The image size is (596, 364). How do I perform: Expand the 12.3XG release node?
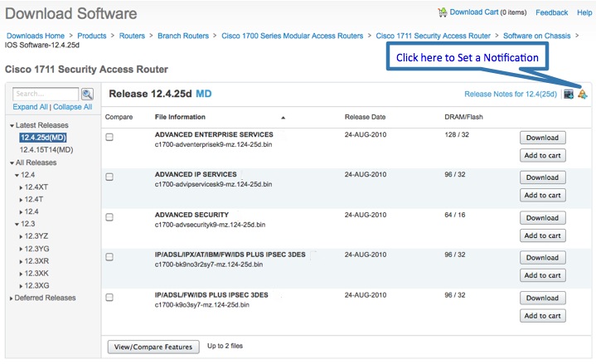coord(21,286)
